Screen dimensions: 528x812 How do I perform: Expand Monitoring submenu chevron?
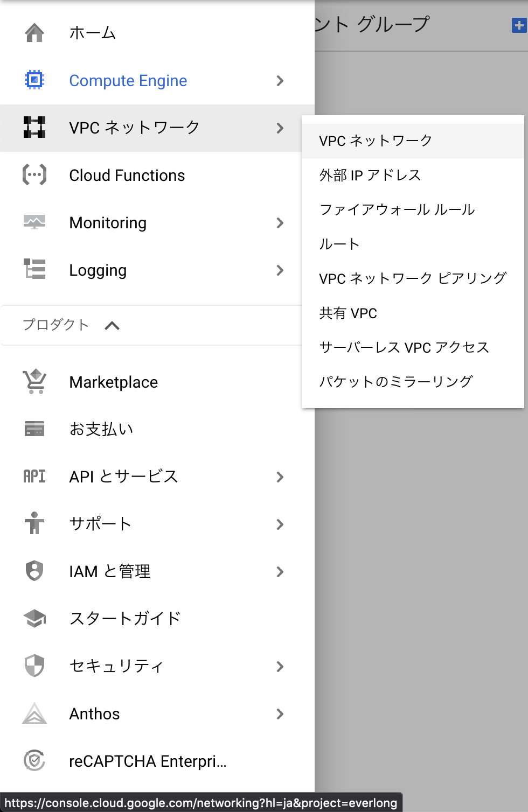click(x=280, y=223)
